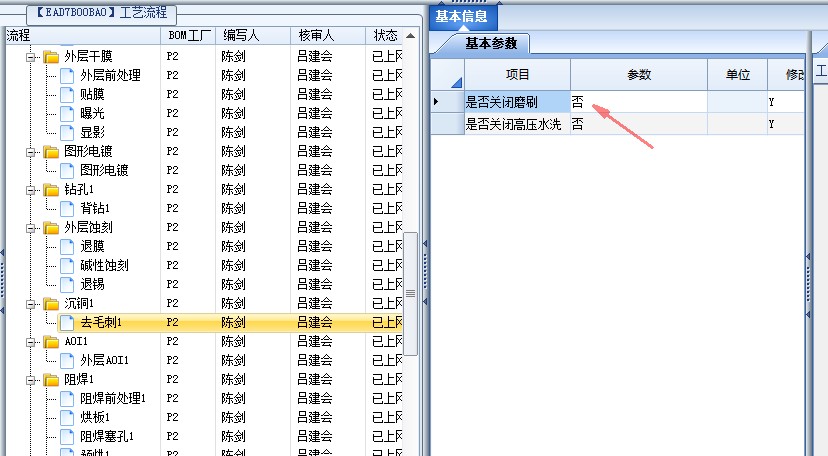The width and height of the screenshot is (828, 456).
Task: Collapse the 图形电镀 tree node
Action: click(x=31, y=152)
